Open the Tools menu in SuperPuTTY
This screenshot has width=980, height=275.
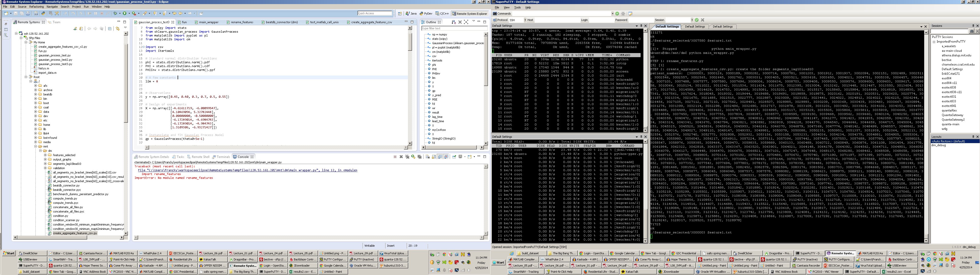tap(517, 7)
